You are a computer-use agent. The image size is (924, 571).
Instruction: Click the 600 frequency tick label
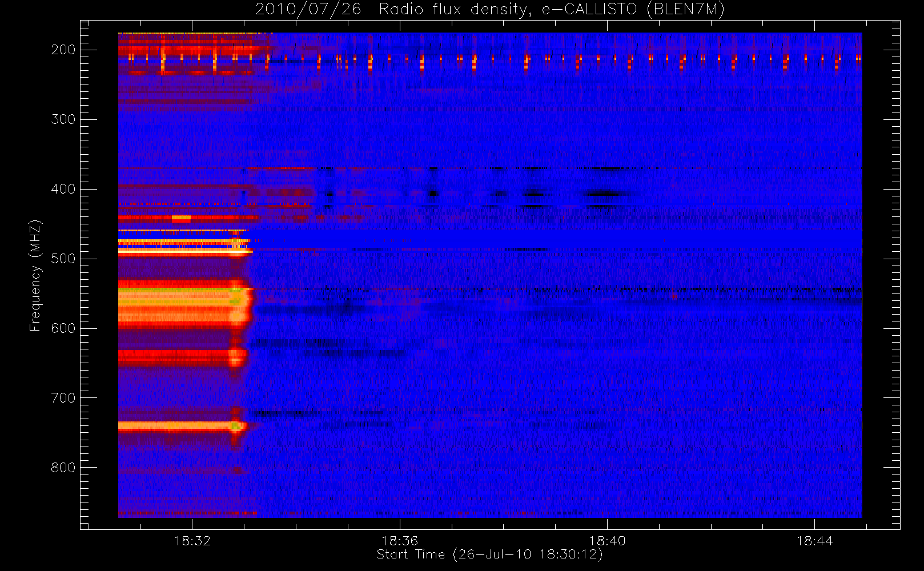pos(63,328)
